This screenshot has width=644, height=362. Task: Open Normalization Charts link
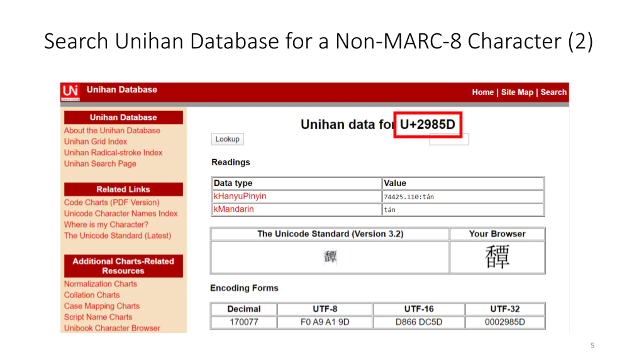point(100,284)
